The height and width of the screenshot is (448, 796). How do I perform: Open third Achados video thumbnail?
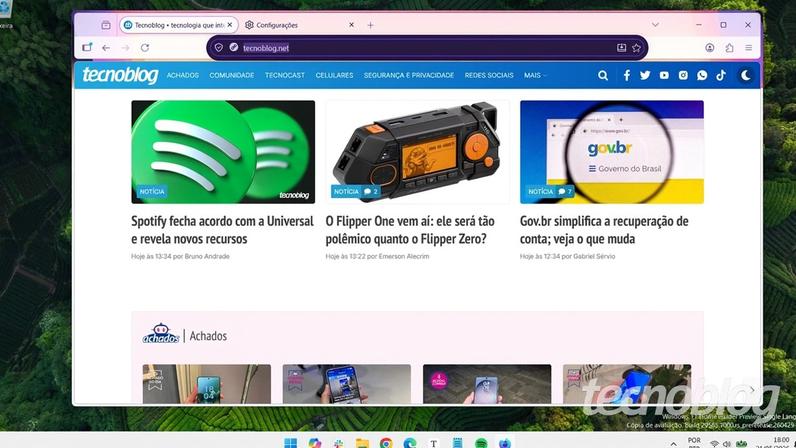pyautogui.click(x=487, y=384)
